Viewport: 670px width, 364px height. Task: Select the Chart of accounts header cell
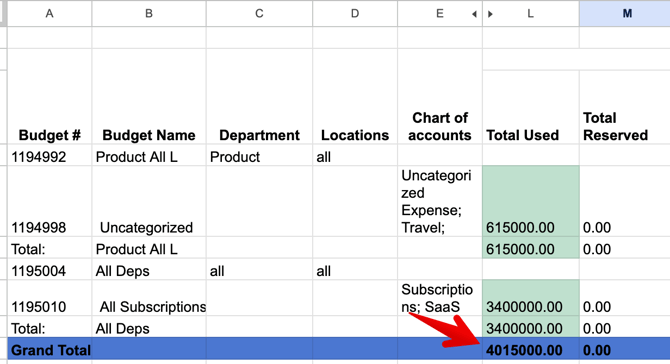pos(440,96)
